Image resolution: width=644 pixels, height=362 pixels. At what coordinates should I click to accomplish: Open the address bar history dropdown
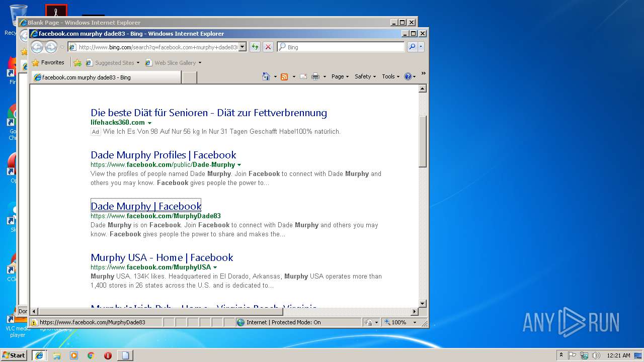tap(243, 47)
